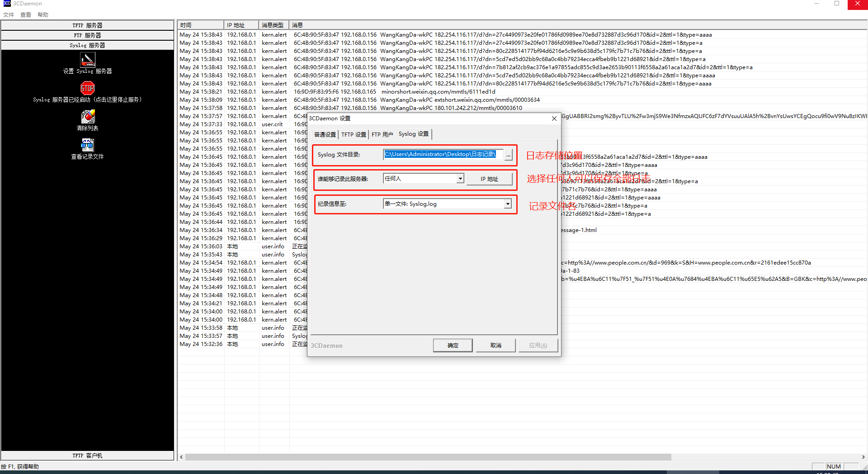Select the Syslog 设置 tab
Screen dimensions: 868x474
pos(414,134)
